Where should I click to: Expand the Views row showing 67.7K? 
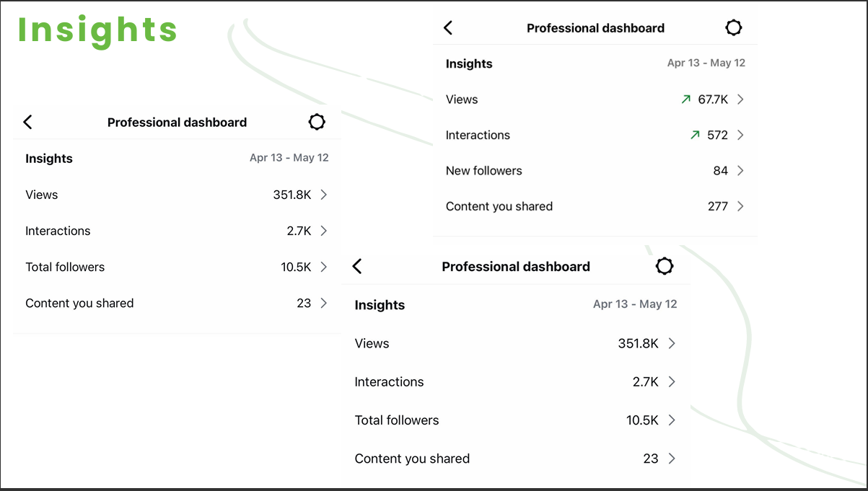(x=740, y=99)
